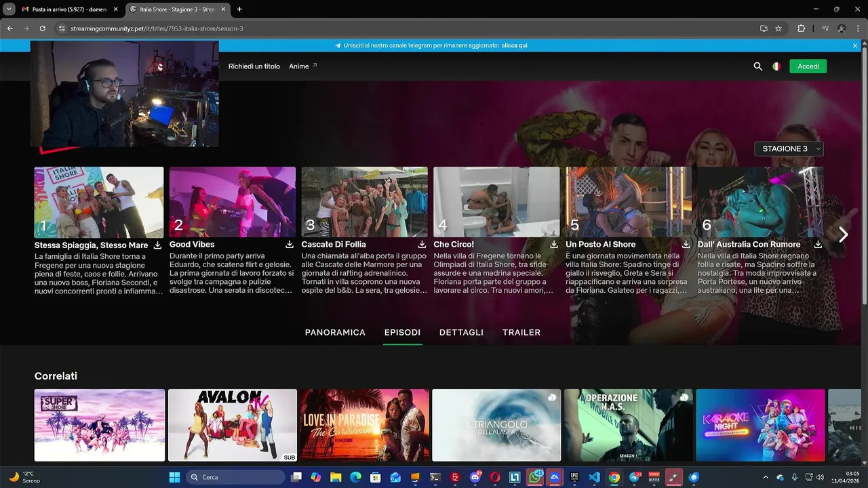Open the Richiedi un titolo link
Viewport: 868px width, 488px height.
coord(254,66)
